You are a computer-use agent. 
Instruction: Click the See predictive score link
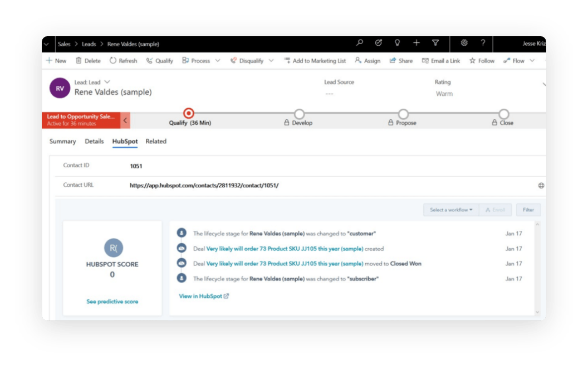point(112,302)
